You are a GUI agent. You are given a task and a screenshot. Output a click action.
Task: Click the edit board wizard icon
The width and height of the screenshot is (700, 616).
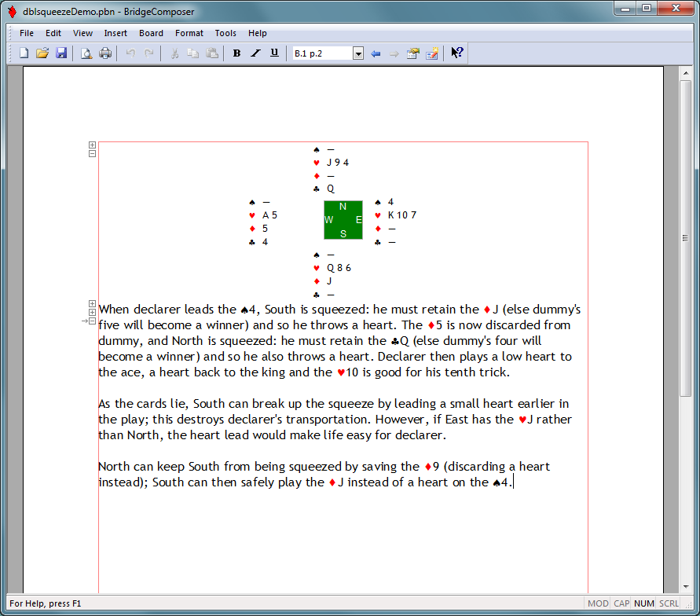pyautogui.click(x=432, y=53)
